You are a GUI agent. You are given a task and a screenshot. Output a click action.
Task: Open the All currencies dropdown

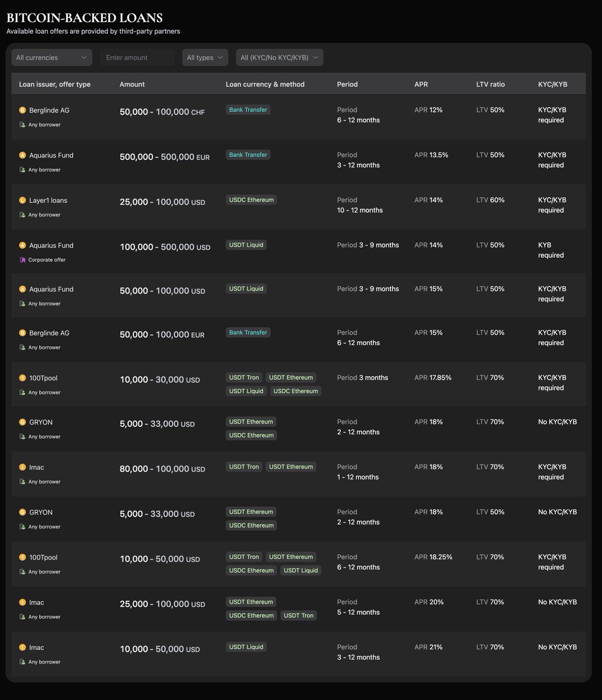point(52,57)
